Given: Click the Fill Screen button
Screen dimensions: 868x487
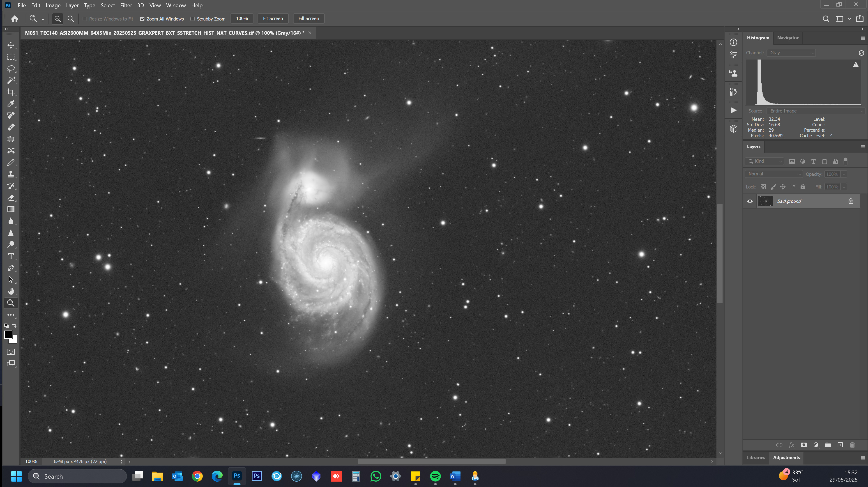Looking at the screenshot, I should (x=308, y=18).
